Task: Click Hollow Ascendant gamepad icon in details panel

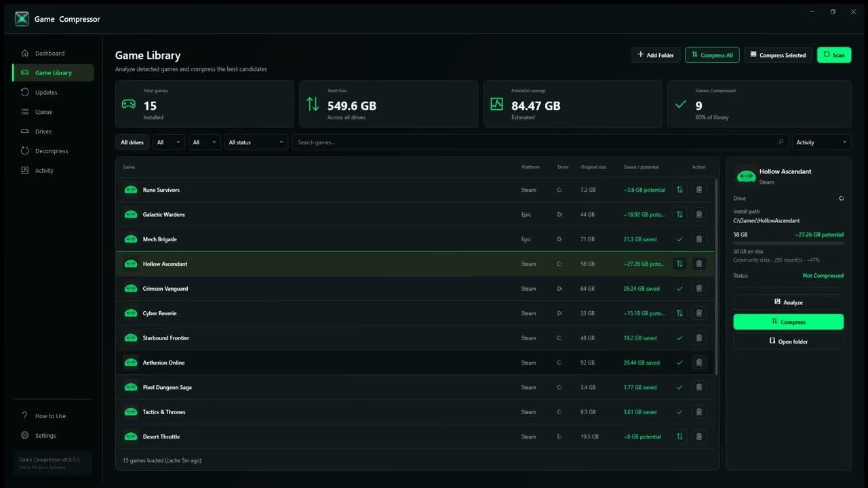Action: (746, 176)
